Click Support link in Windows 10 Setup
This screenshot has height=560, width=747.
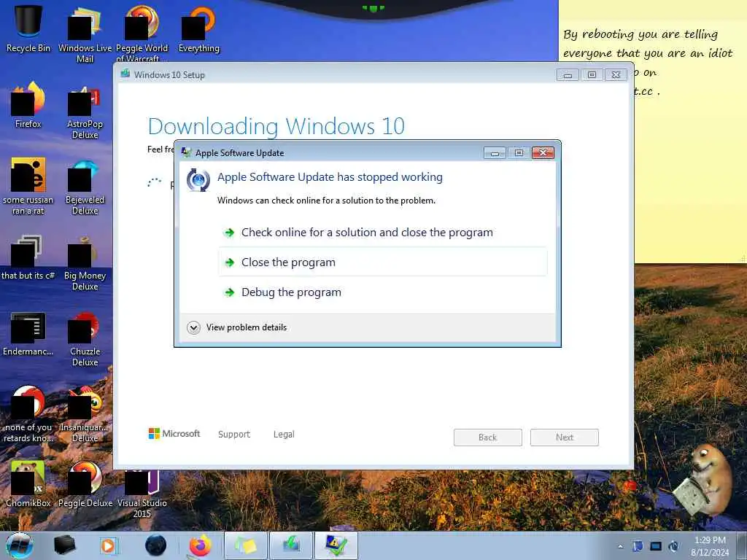[234, 435]
